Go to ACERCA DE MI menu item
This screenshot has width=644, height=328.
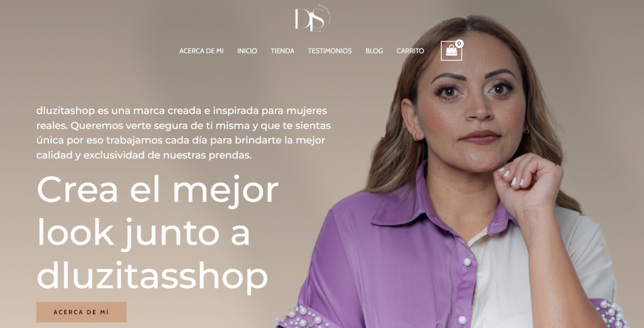(x=201, y=51)
